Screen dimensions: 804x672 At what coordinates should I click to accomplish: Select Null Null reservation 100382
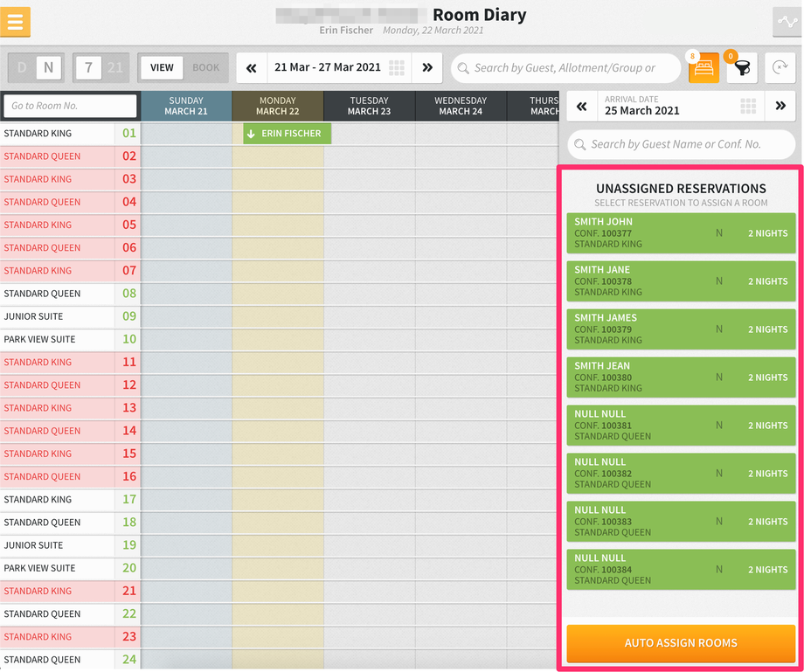click(x=681, y=473)
